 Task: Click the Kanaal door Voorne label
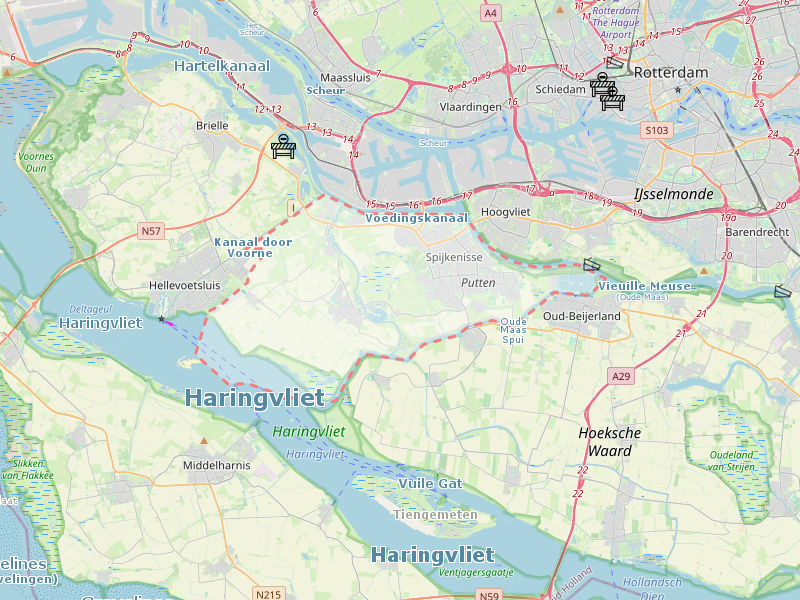[x=253, y=247]
